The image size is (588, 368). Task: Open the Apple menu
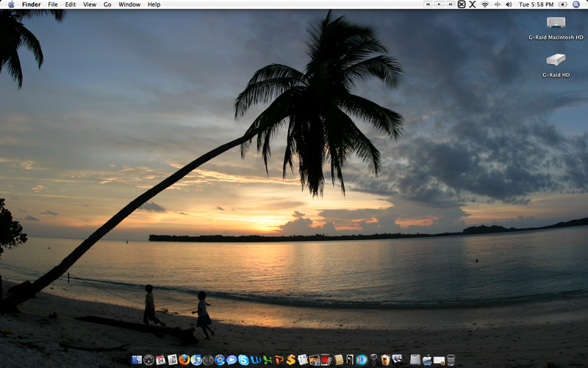pyautogui.click(x=11, y=4)
